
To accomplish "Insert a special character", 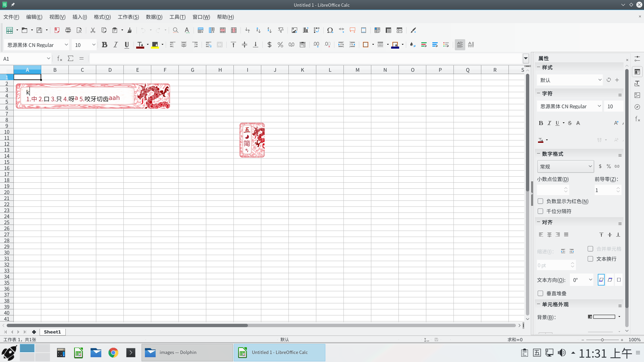I will coord(330,30).
